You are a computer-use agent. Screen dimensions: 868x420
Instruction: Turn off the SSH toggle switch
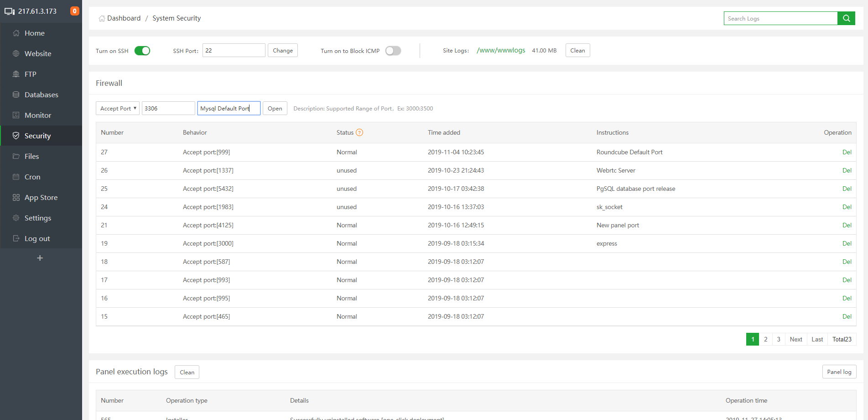pos(142,51)
